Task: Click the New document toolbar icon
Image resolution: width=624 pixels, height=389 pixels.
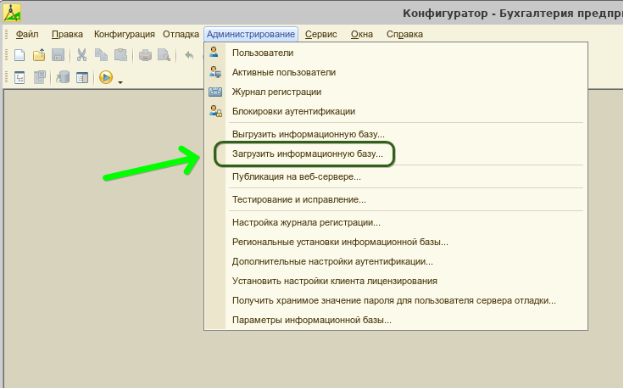Action: pos(20,55)
